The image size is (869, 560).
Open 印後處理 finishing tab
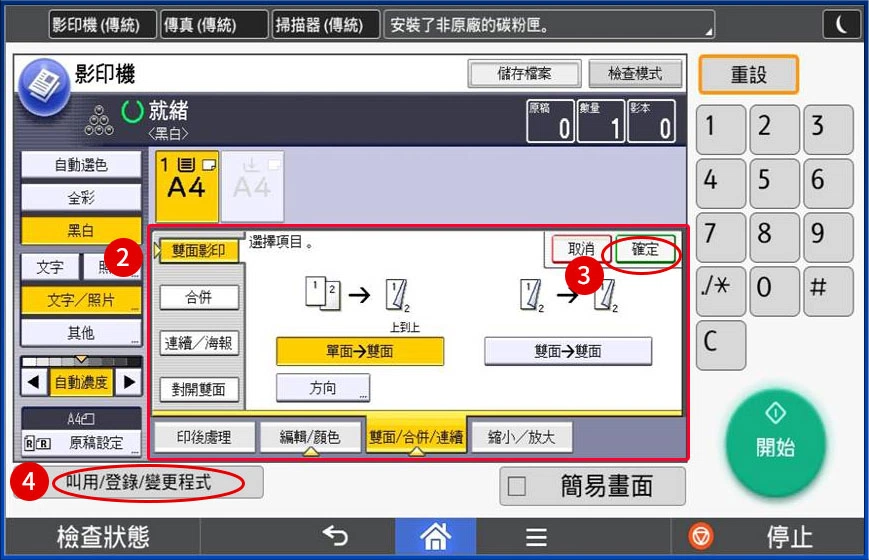204,437
